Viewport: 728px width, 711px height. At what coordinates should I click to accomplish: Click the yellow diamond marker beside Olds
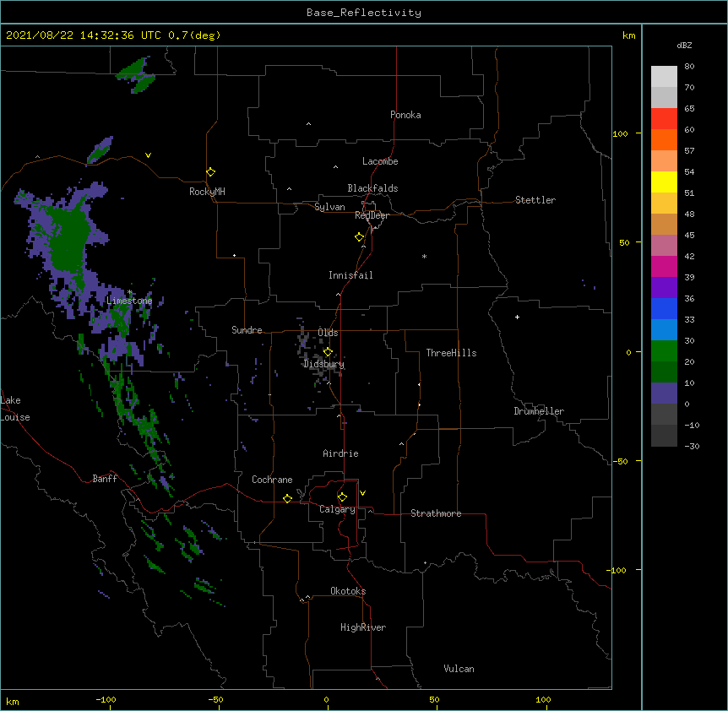[x=328, y=352]
